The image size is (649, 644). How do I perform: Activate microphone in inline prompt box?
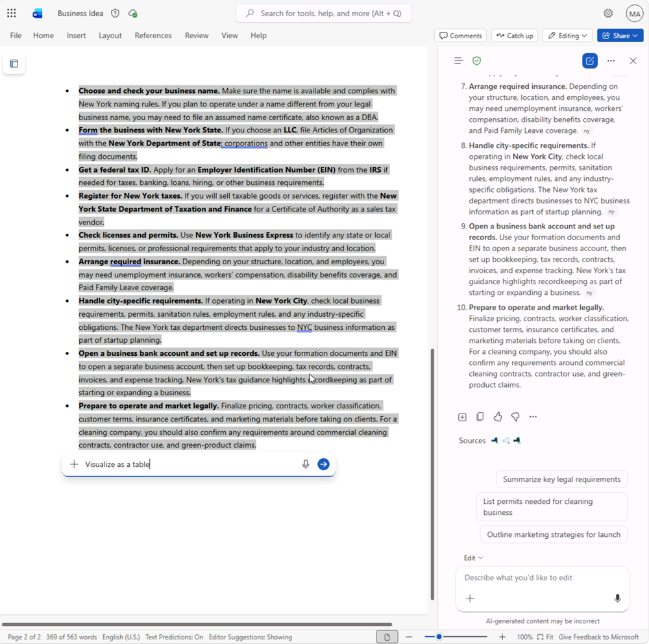coord(306,464)
